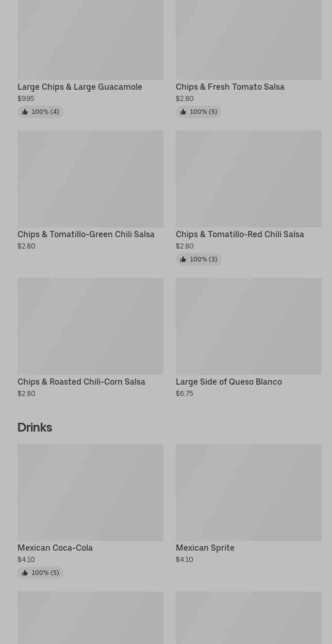Click Large Side of Queso Blanco image
The width and height of the screenshot is (332, 644).
[248, 326]
